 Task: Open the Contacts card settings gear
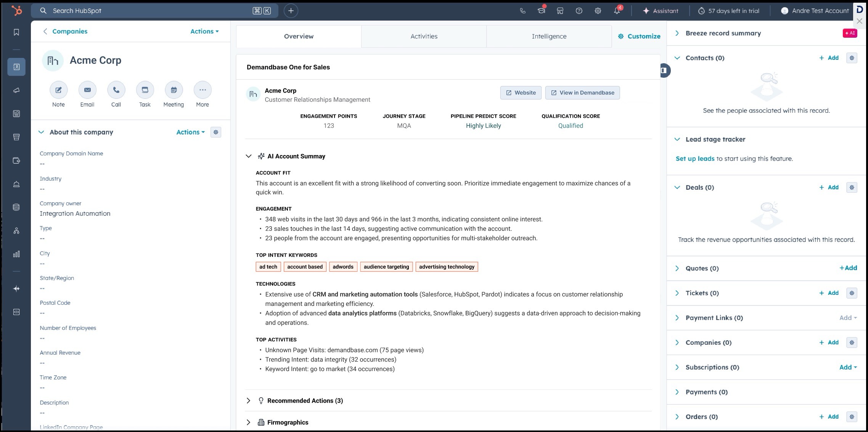pos(852,58)
